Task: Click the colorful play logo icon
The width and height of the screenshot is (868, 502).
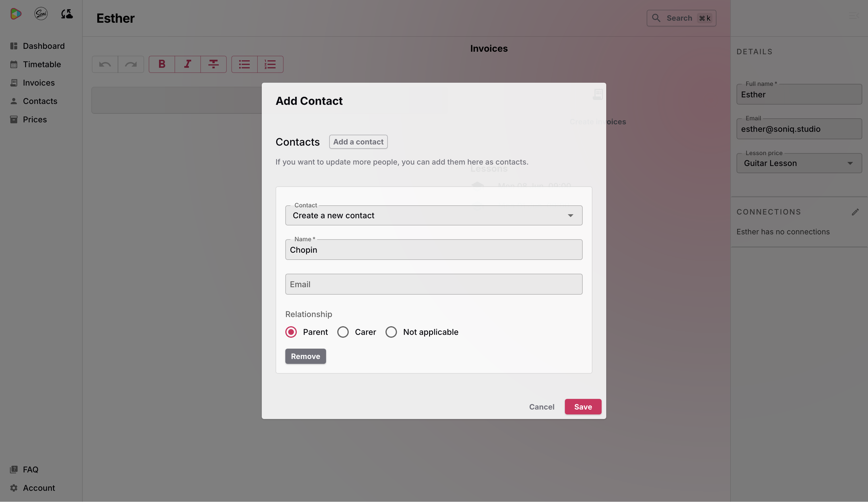Action: (16, 14)
